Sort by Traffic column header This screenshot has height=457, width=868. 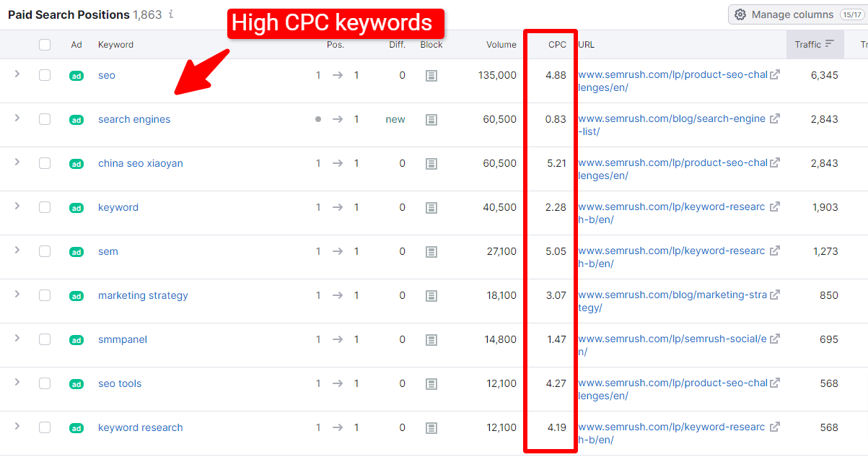(x=815, y=45)
